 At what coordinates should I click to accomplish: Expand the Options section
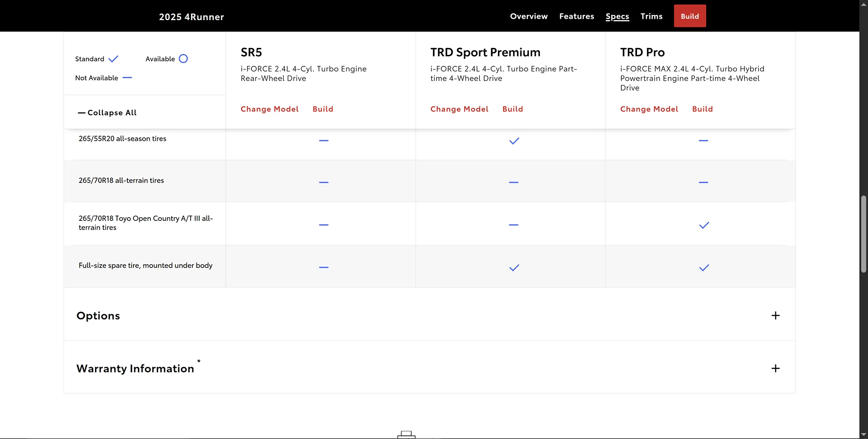pyautogui.click(x=775, y=315)
